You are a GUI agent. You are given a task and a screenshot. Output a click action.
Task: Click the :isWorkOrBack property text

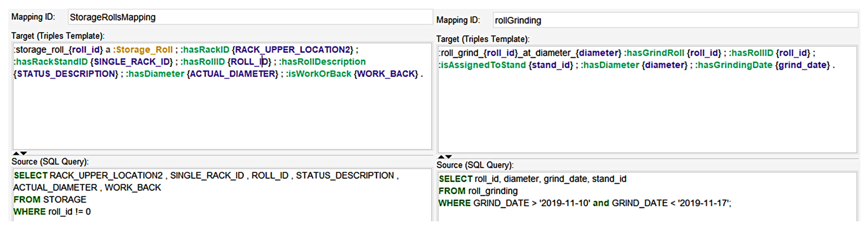click(319, 74)
